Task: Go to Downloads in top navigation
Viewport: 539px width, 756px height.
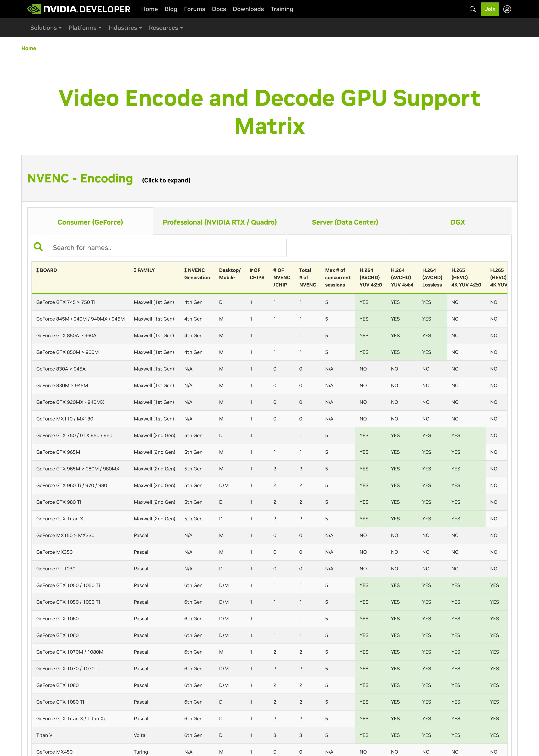Action: [x=248, y=9]
